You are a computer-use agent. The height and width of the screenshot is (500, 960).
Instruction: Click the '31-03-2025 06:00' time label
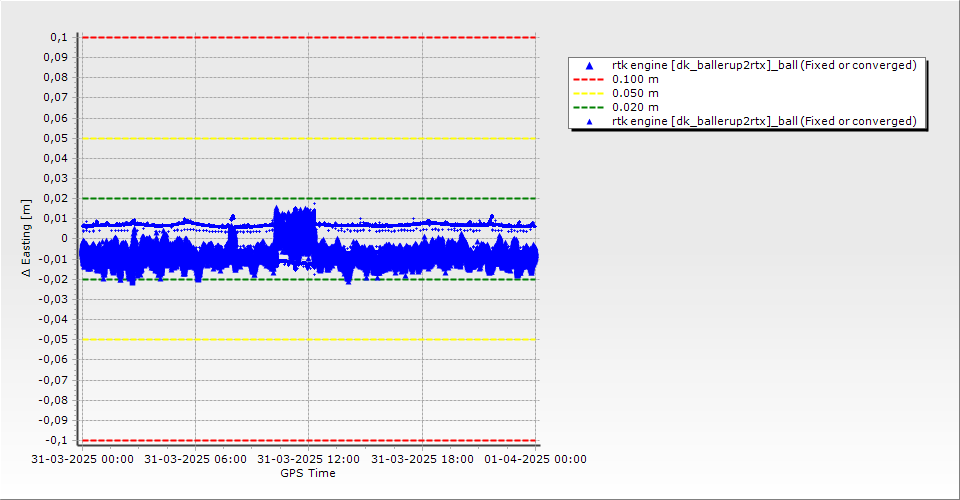click(x=195, y=459)
